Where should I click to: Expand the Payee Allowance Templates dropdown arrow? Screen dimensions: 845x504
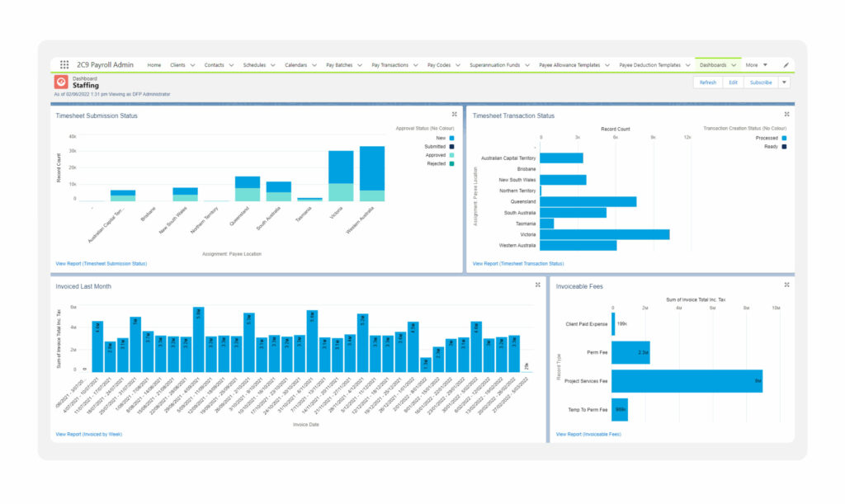coord(607,65)
